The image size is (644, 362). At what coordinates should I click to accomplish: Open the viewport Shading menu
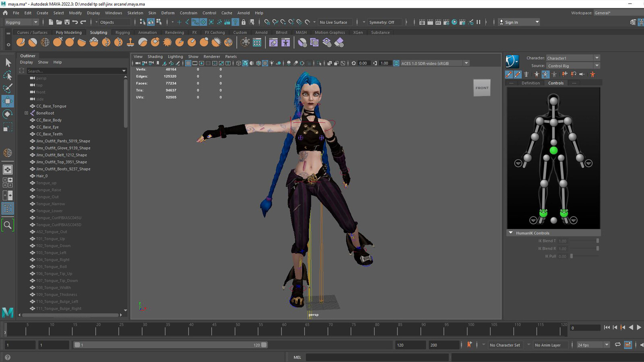[x=155, y=56]
